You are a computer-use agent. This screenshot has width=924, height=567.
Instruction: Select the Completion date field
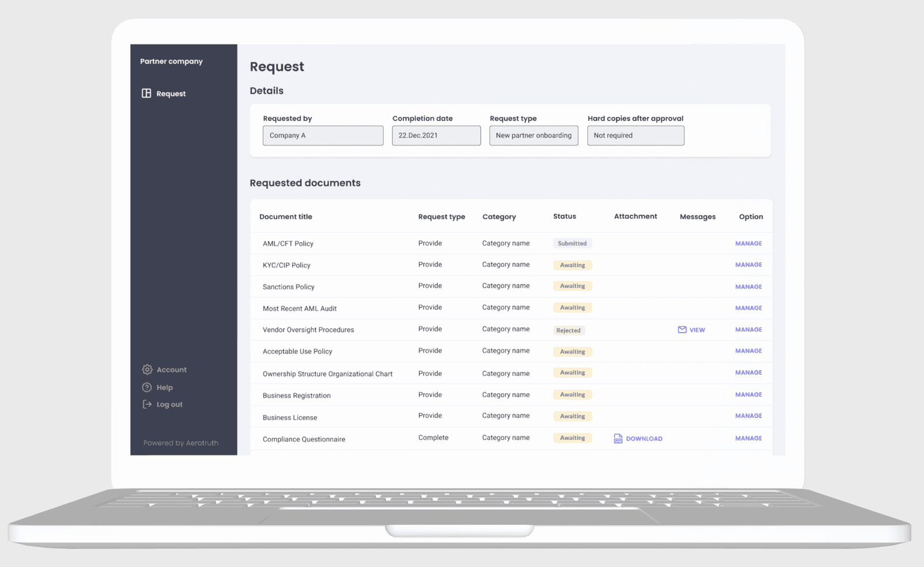[436, 136]
